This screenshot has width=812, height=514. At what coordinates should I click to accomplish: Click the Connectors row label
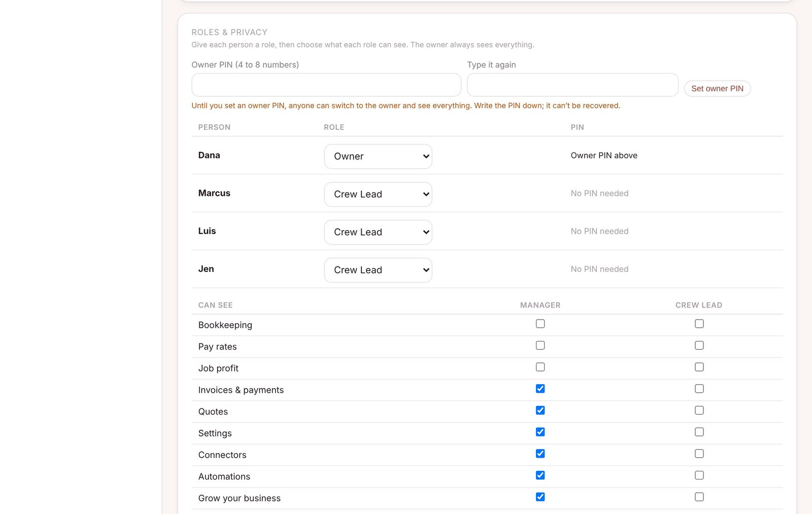(x=222, y=455)
